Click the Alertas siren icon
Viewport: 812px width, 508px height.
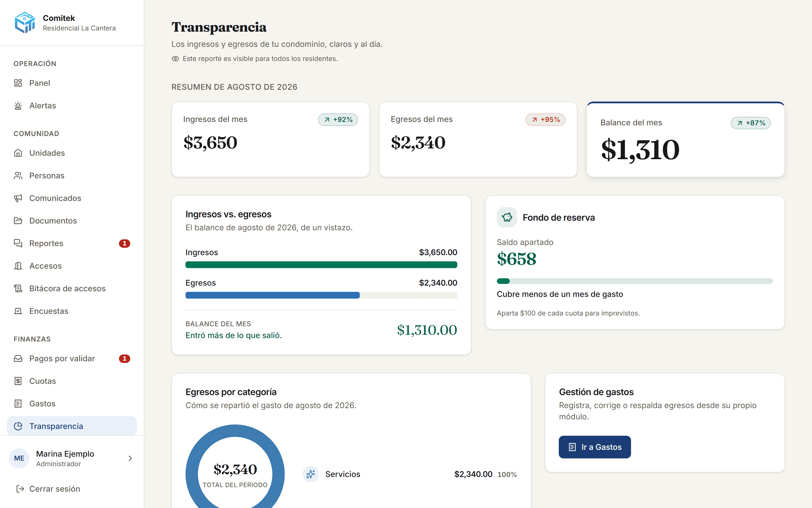(x=18, y=106)
